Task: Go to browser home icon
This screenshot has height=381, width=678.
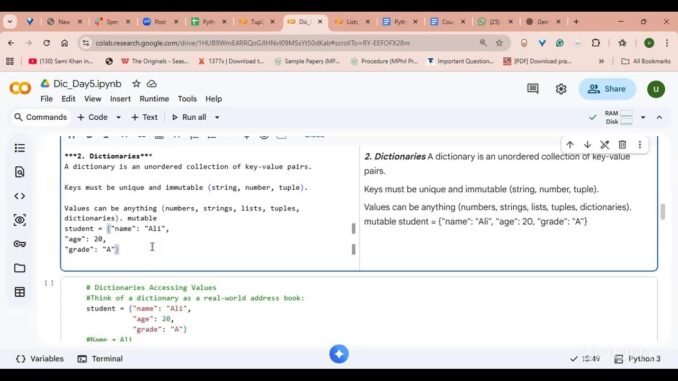Action: [64, 43]
